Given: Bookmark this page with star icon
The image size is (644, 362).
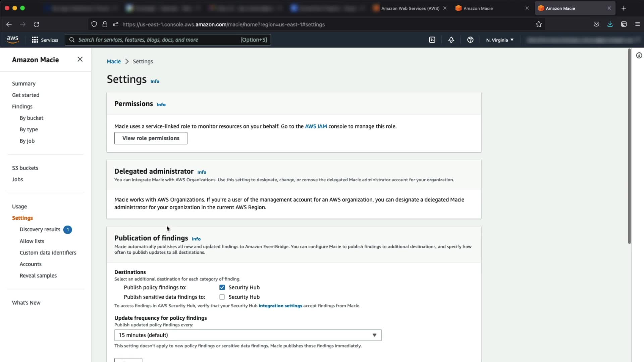Looking at the screenshot, I should tap(539, 24).
